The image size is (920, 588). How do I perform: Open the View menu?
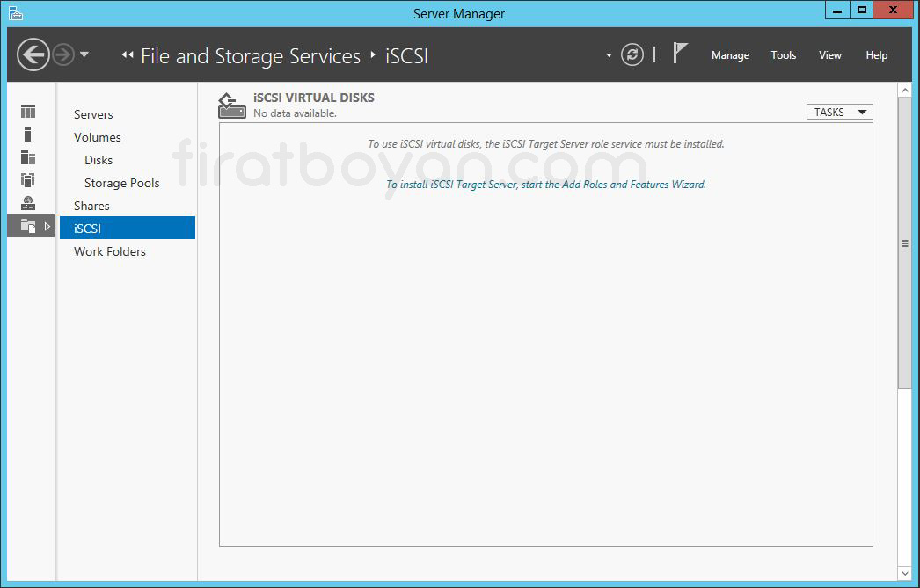coord(830,55)
